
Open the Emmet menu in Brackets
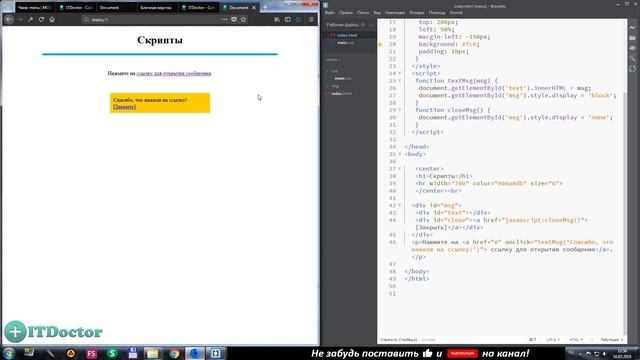pyautogui.click(x=456, y=13)
